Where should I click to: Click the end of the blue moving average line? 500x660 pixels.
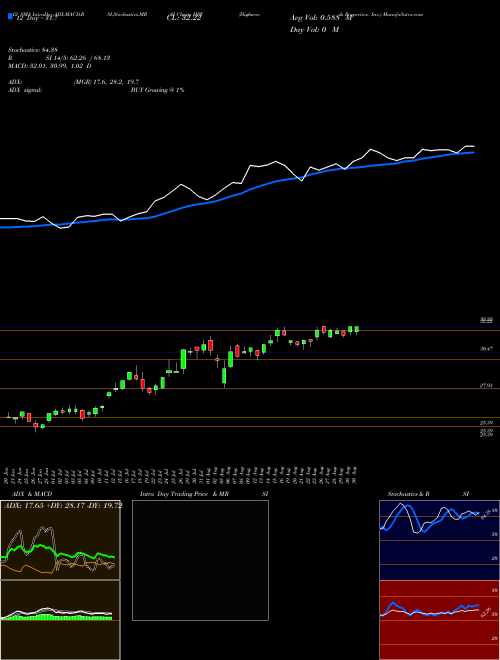click(473, 152)
